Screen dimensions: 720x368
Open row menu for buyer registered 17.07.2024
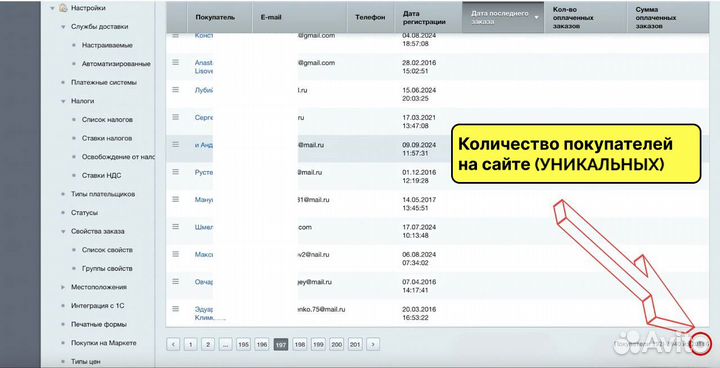coord(175,226)
